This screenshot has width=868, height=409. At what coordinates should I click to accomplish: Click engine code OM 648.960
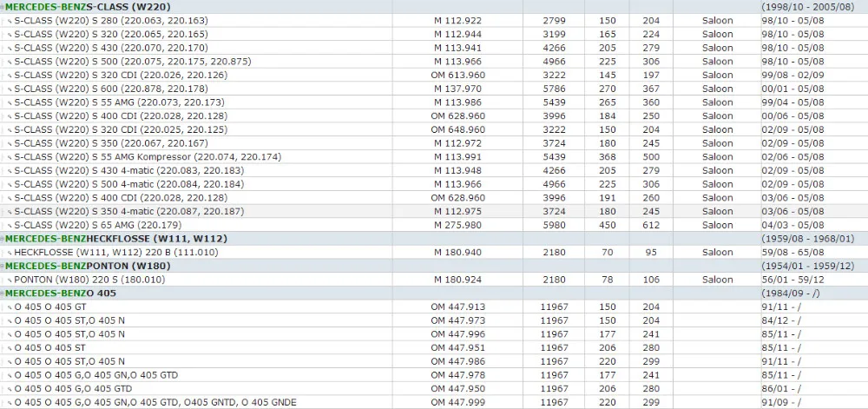pyautogui.click(x=457, y=129)
